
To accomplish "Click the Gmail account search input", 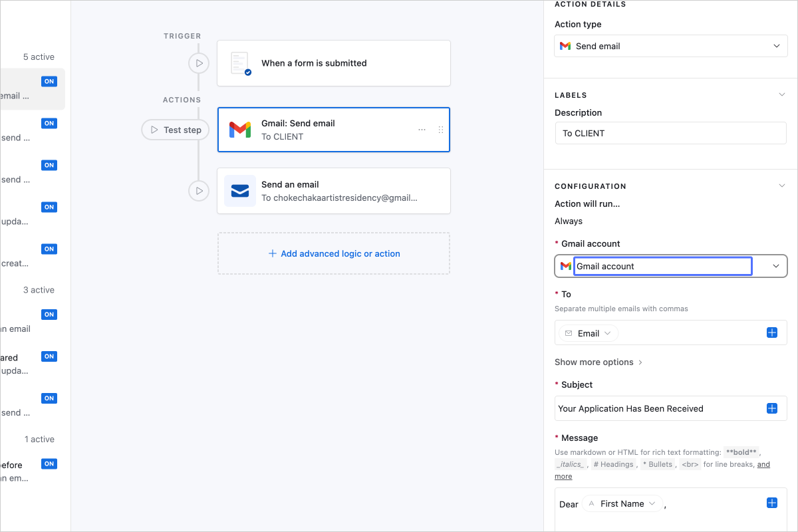I will (663, 266).
